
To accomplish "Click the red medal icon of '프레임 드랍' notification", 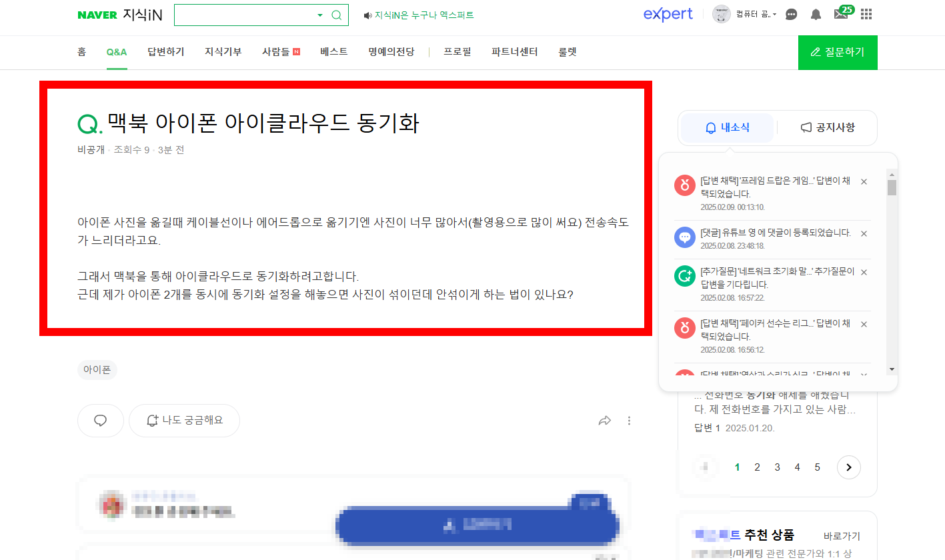I will (x=685, y=185).
